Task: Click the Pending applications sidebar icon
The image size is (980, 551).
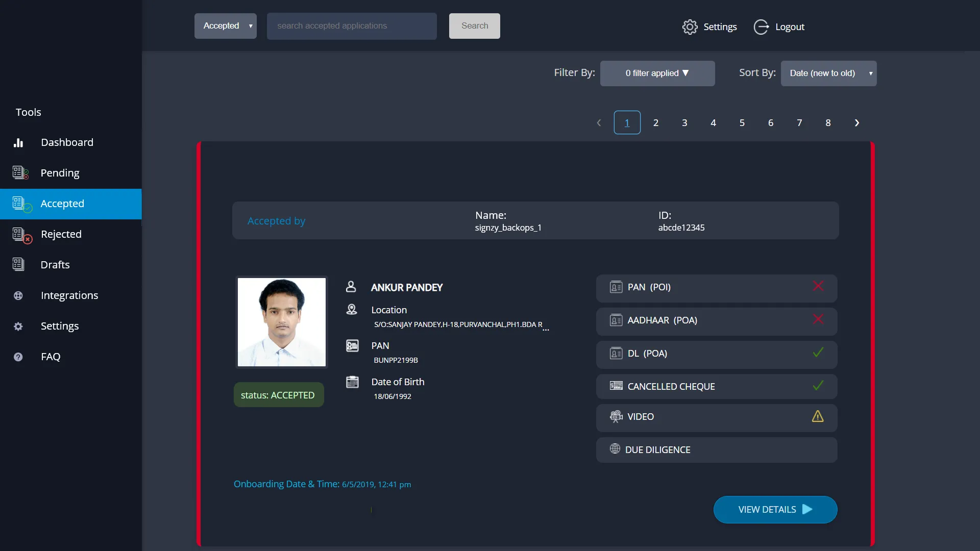Action: (20, 173)
